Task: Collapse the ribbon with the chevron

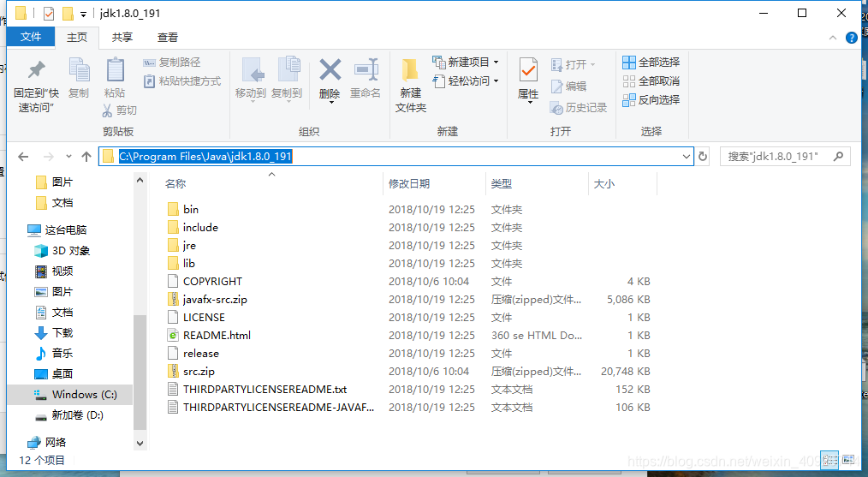Action: (x=833, y=38)
